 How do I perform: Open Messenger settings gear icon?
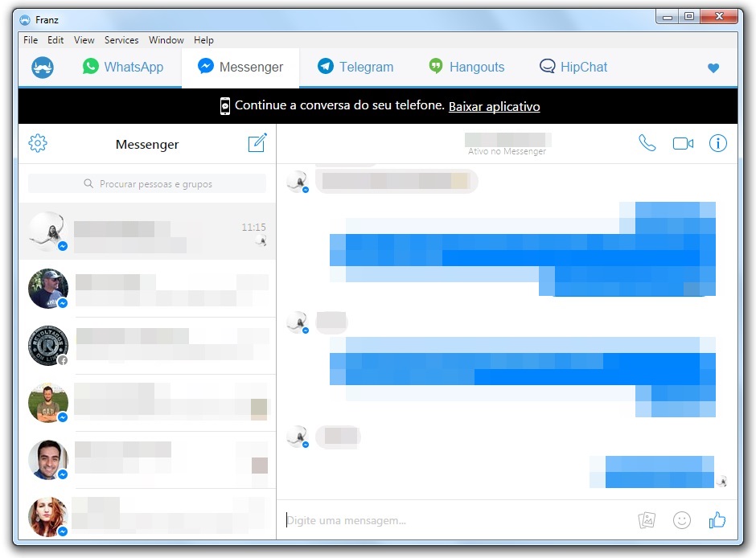click(x=38, y=143)
